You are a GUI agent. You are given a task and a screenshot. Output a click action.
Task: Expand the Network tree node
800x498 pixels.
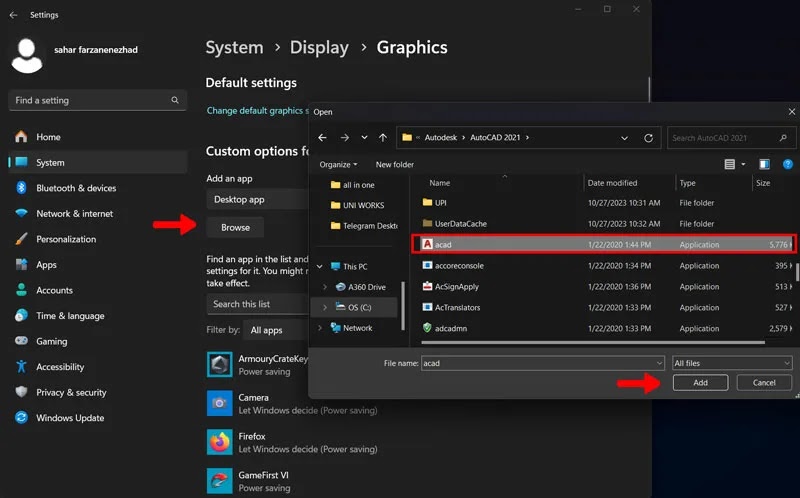coord(320,328)
